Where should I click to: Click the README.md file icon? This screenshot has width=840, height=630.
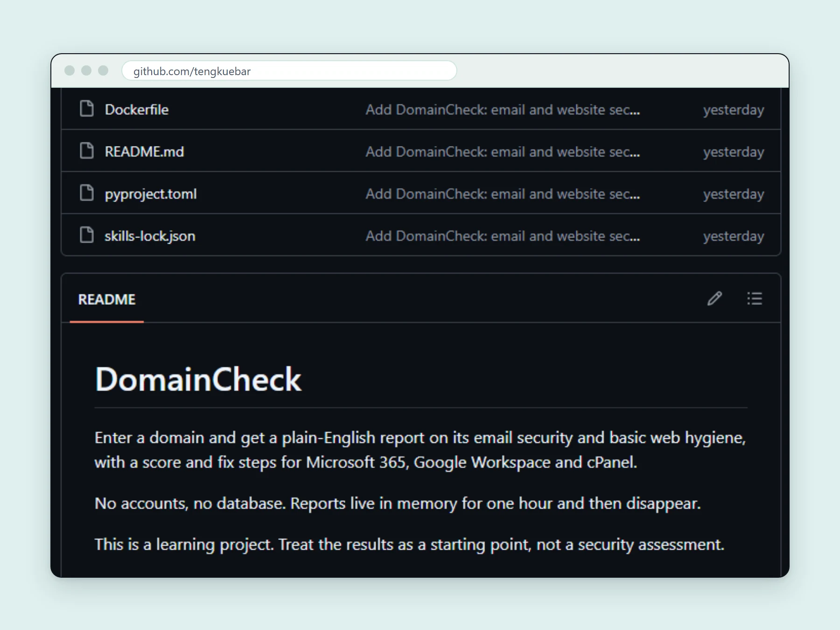[87, 151]
